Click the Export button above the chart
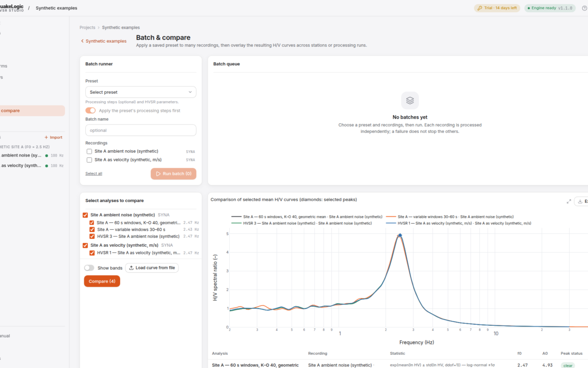The height and width of the screenshot is (368, 588). [x=581, y=201]
